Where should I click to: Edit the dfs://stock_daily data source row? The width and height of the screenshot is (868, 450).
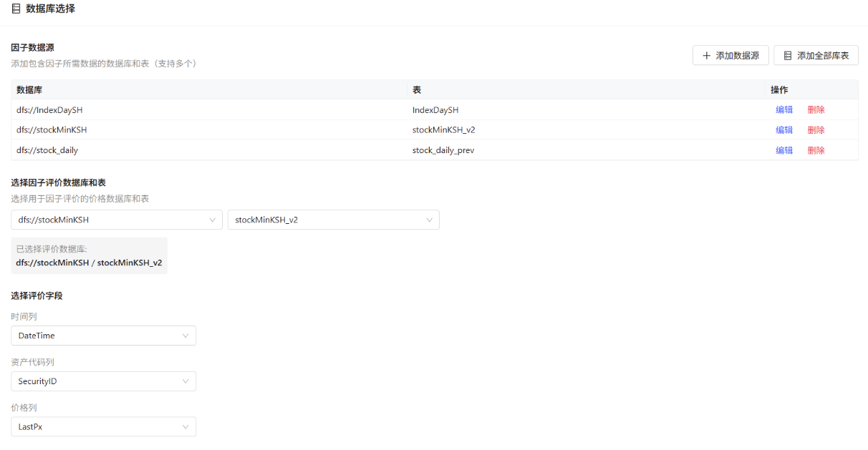784,150
